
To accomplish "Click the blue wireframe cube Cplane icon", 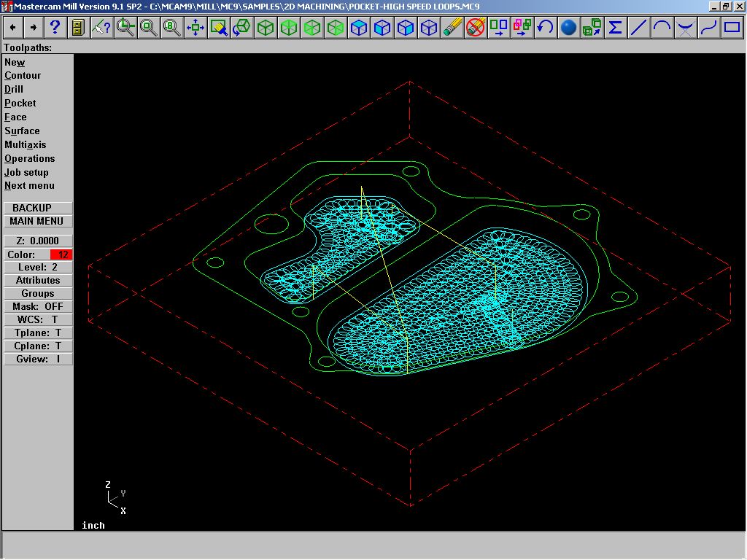I will tap(429, 28).
